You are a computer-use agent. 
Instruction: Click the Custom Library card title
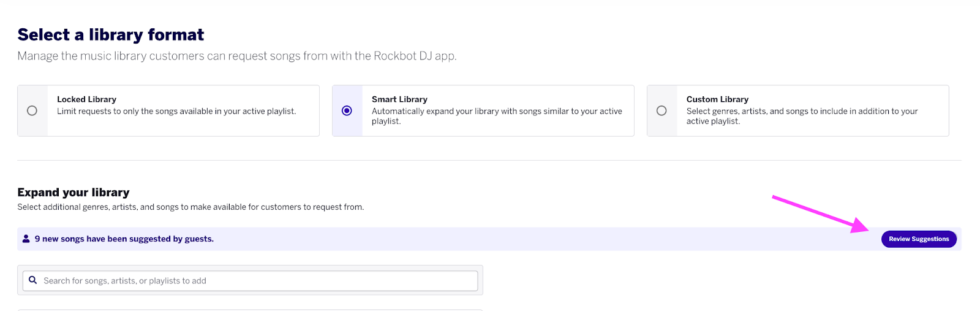pos(717,99)
